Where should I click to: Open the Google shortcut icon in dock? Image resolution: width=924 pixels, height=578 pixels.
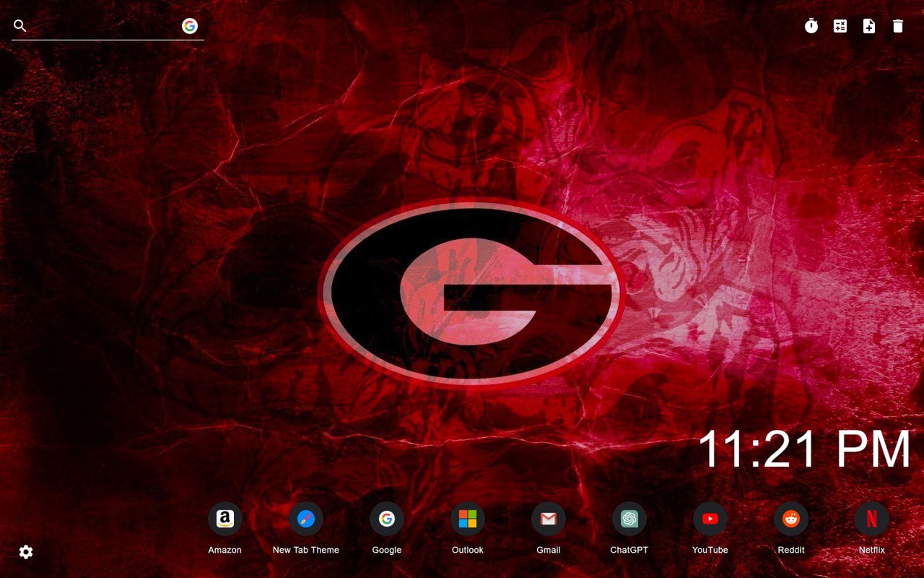(x=387, y=519)
